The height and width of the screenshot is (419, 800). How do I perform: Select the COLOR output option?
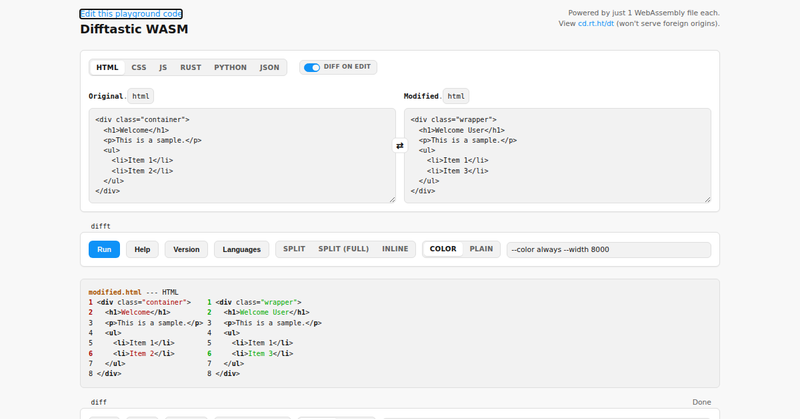[443, 249]
